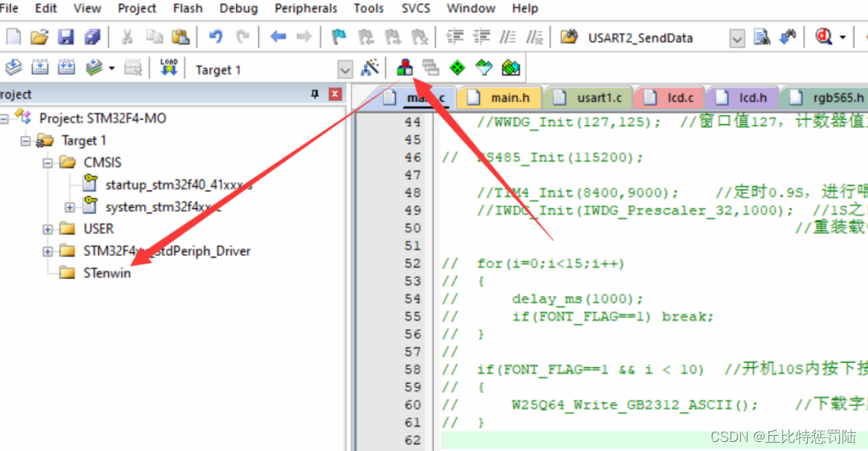868x451 pixels.
Task: Collapse the Project: STM32F4-MO tree node
Action: click(5, 119)
